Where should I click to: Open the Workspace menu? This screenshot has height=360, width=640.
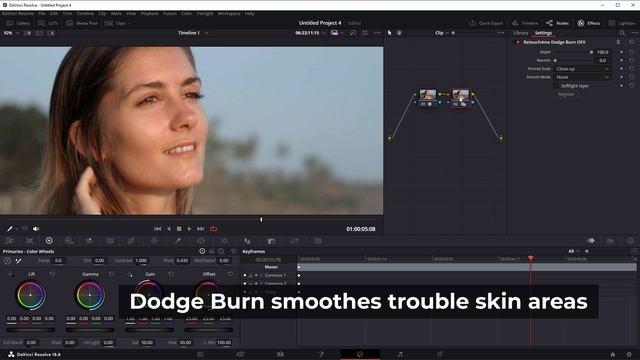(x=229, y=13)
